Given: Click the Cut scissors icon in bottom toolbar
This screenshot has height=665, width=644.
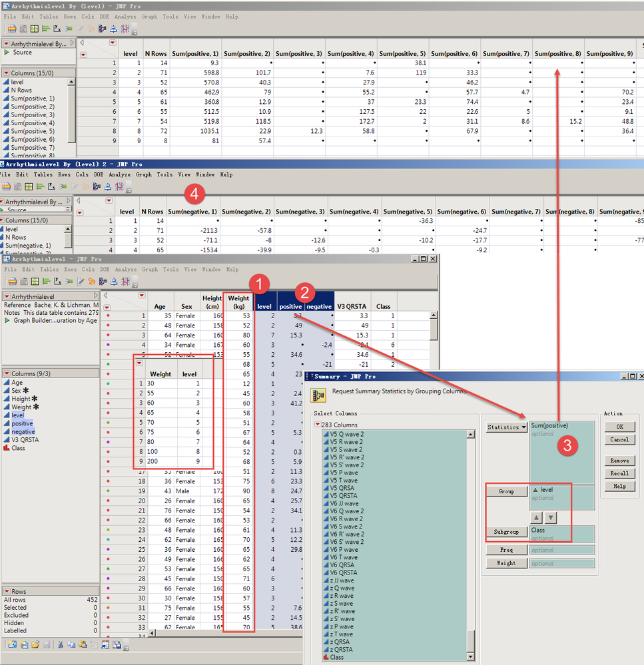Looking at the screenshot, I should pyautogui.click(x=59, y=644).
